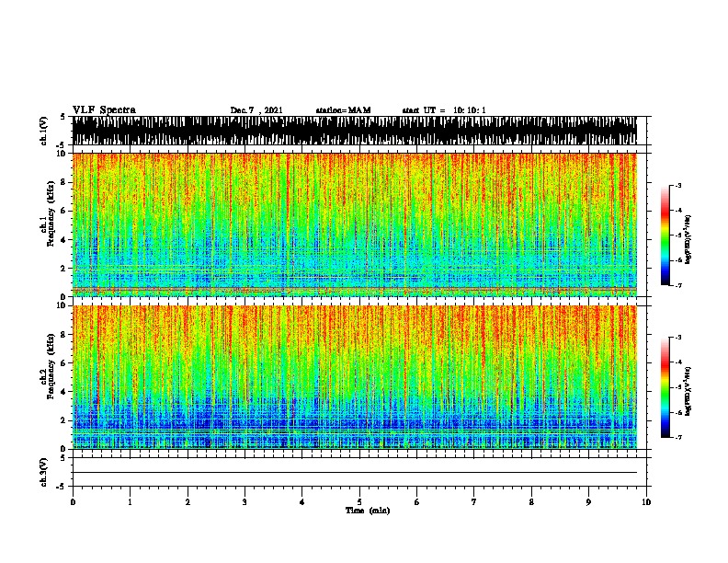
Task: Click the "ch.1(V)" waveform axis label
Action: [x=44, y=131]
